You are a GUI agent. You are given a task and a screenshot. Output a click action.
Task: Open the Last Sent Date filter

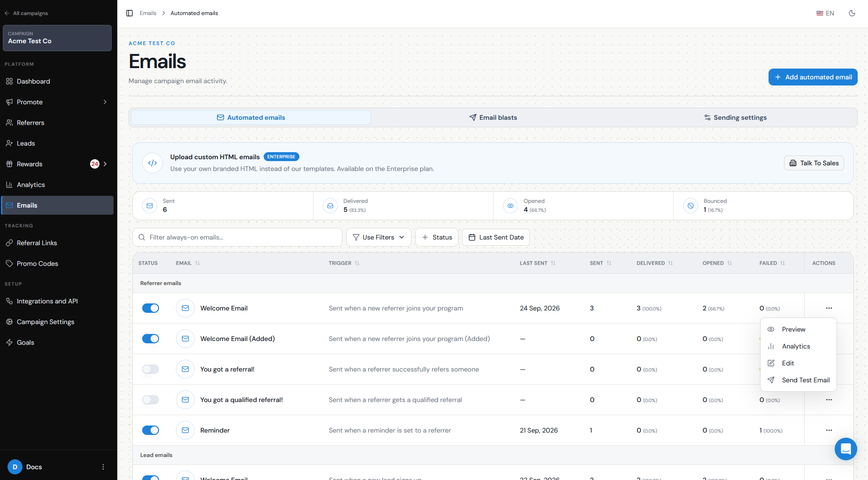(x=496, y=237)
